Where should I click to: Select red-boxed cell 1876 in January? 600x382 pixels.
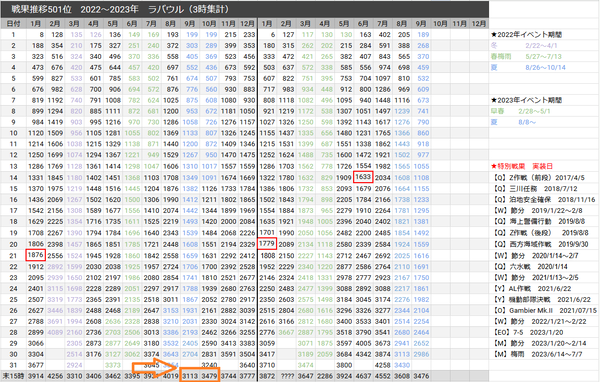click(36, 255)
